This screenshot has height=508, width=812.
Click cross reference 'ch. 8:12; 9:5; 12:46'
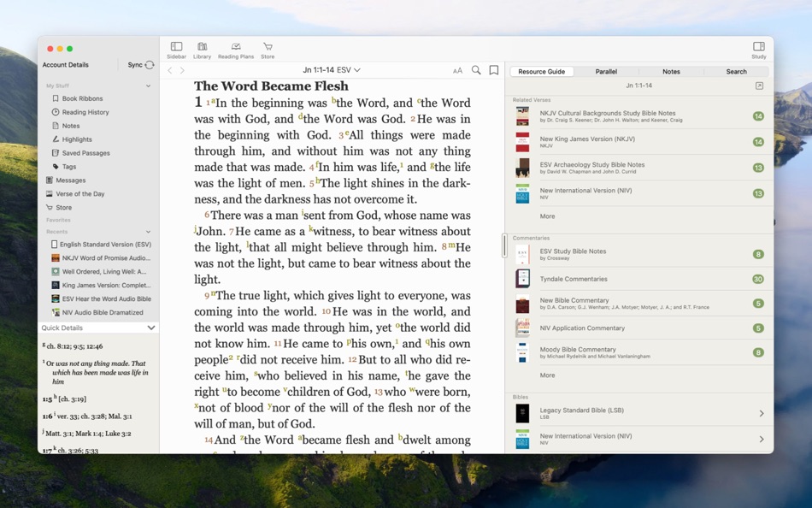[x=74, y=346]
